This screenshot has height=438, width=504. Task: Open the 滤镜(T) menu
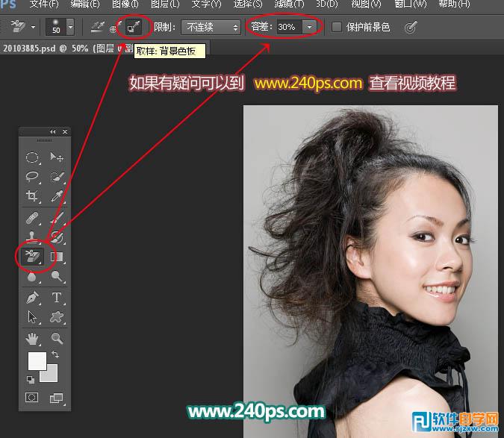289,4
